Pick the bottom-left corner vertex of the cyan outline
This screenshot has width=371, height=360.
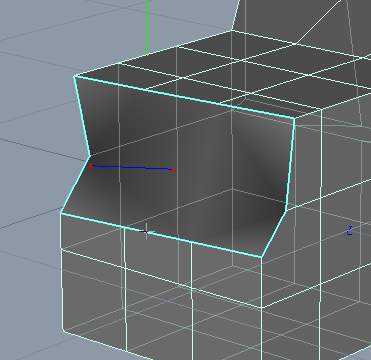[x=61, y=213]
